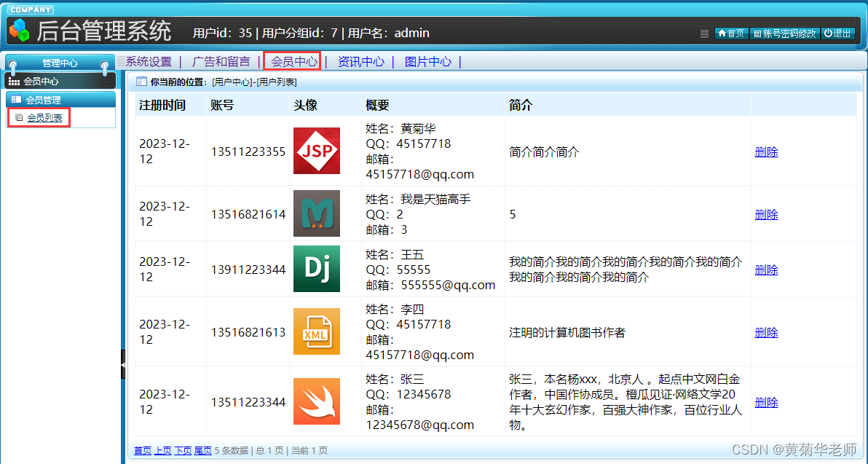Click the 账号 column header

[222, 105]
